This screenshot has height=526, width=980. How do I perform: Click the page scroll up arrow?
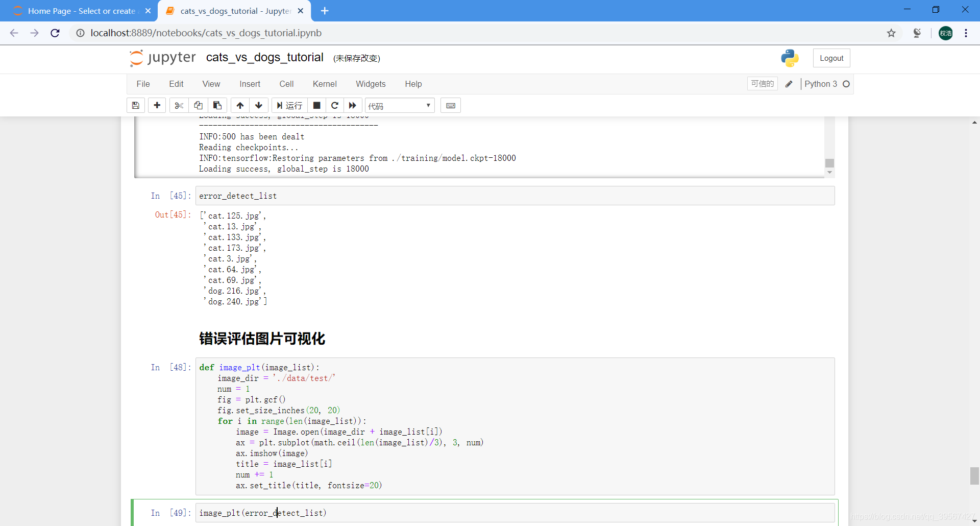click(x=974, y=123)
